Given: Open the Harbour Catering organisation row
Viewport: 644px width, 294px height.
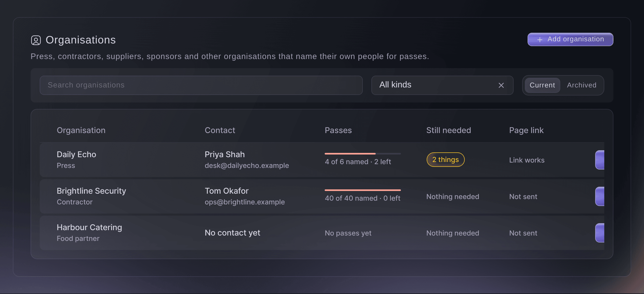Looking at the screenshot, I should tap(322, 233).
